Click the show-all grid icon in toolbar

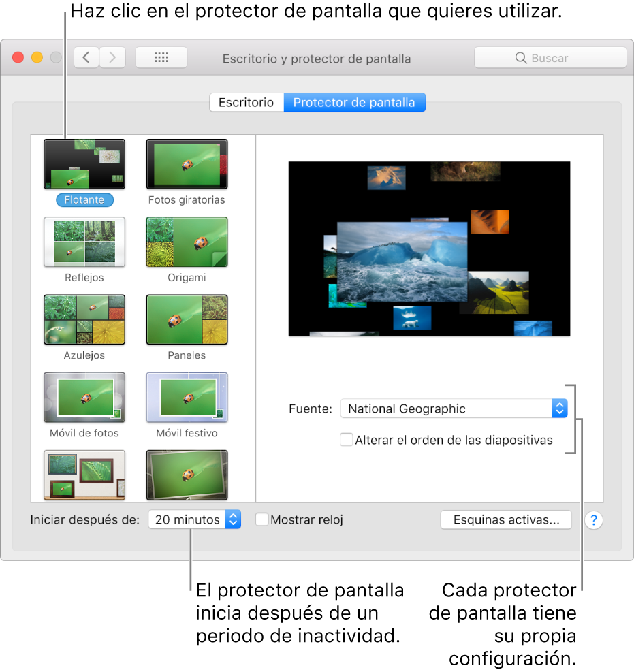(x=161, y=58)
